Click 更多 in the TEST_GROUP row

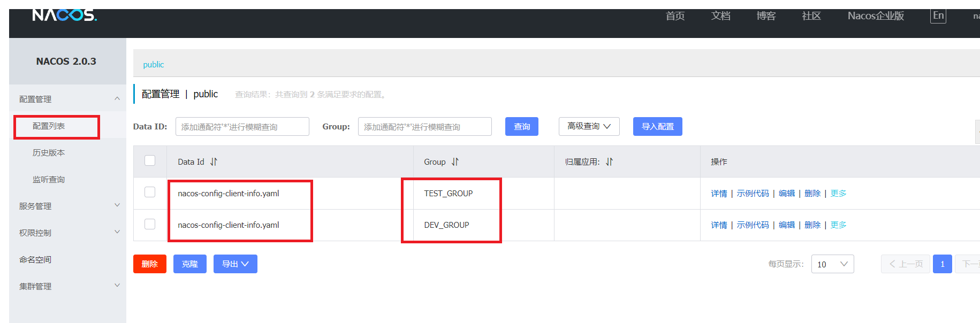tap(838, 193)
